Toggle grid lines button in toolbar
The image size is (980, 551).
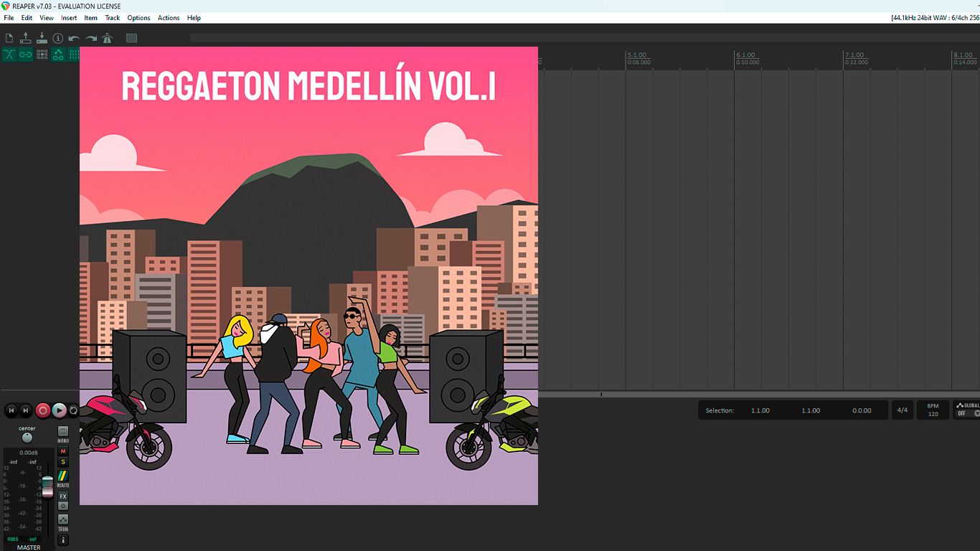pos(73,55)
